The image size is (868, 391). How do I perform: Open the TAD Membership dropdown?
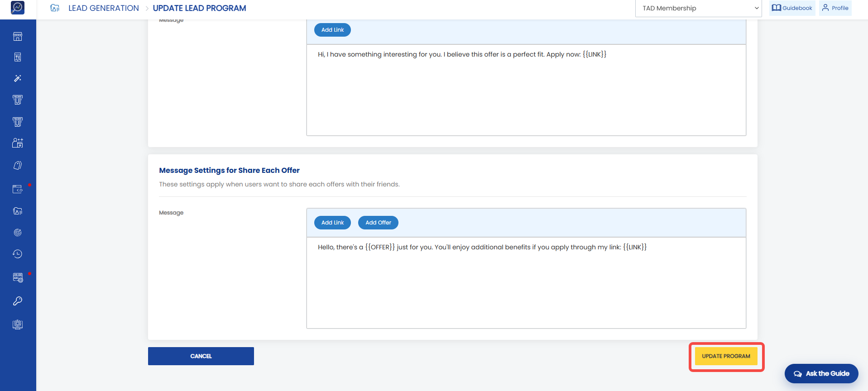[699, 8]
